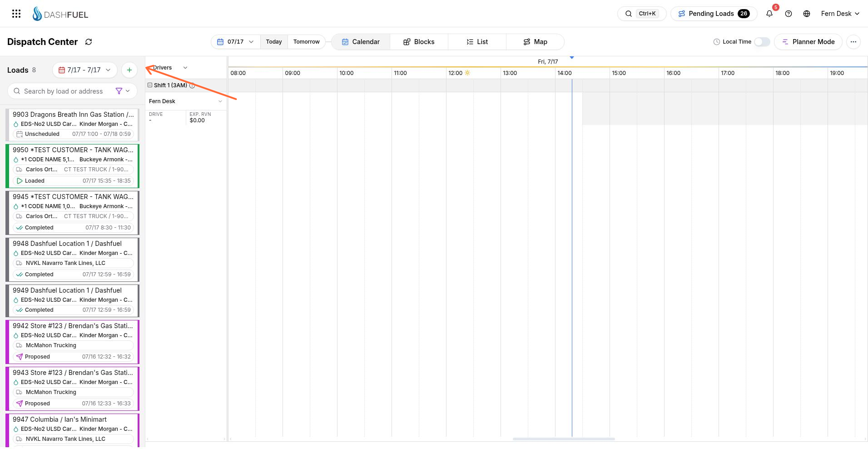
Task: Open the 07/17 date picker
Action: coord(235,42)
